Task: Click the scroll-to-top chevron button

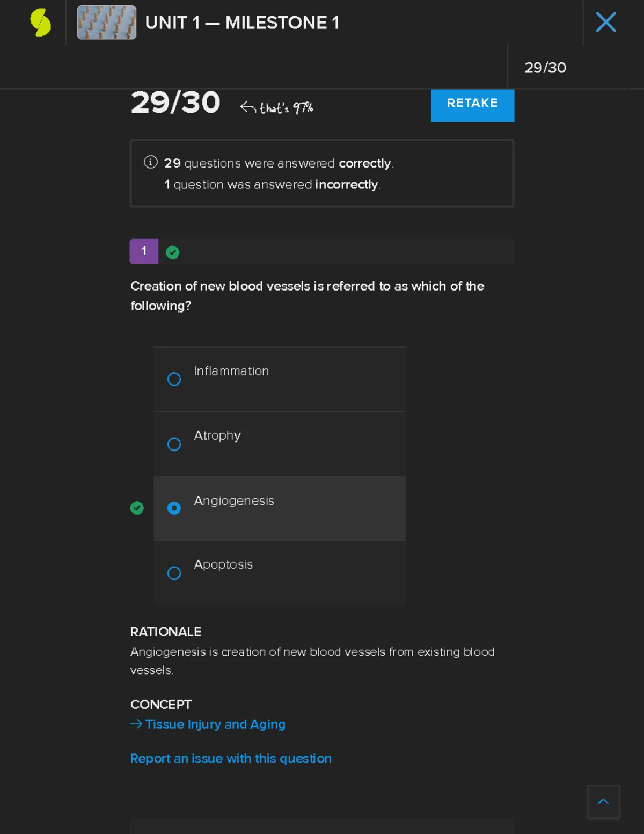Action: coord(603,801)
